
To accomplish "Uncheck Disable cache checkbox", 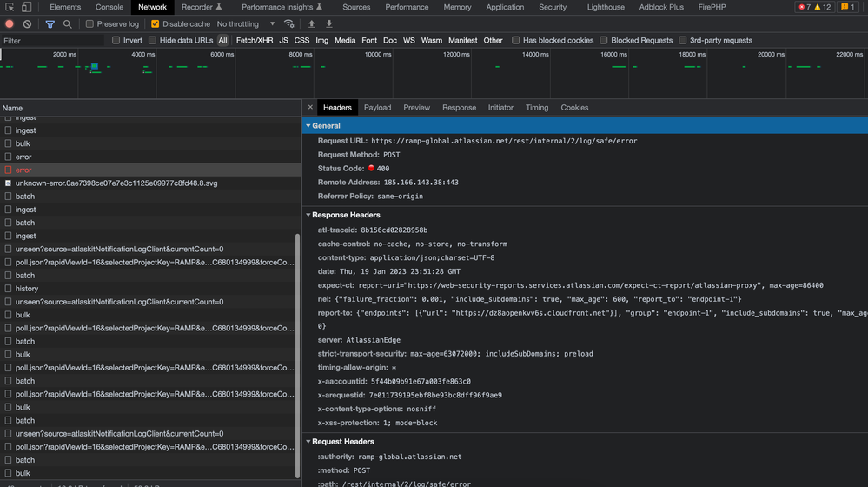I will (x=155, y=23).
